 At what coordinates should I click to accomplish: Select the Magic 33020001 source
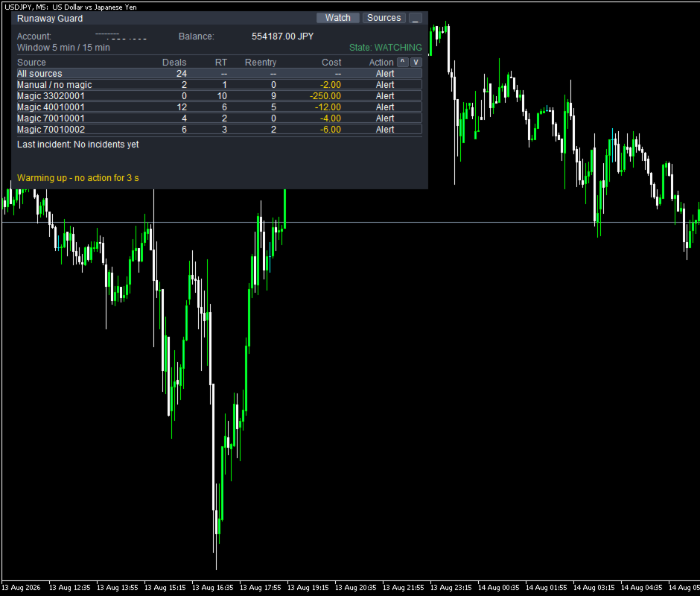[51, 96]
